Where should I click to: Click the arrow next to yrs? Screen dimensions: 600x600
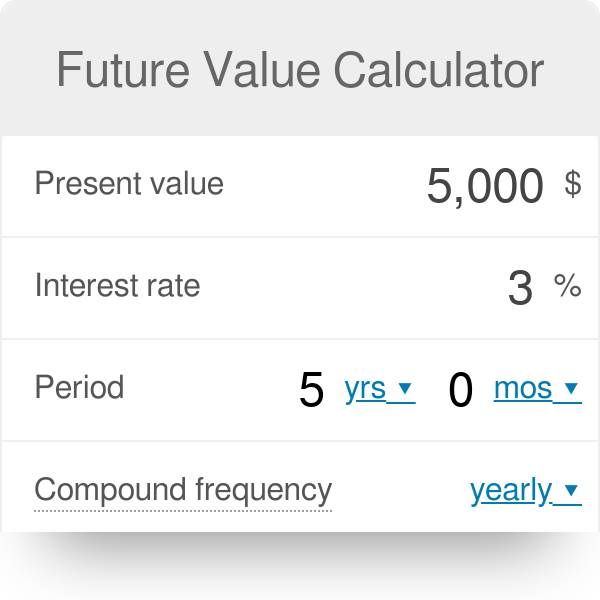pyautogui.click(x=405, y=389)
